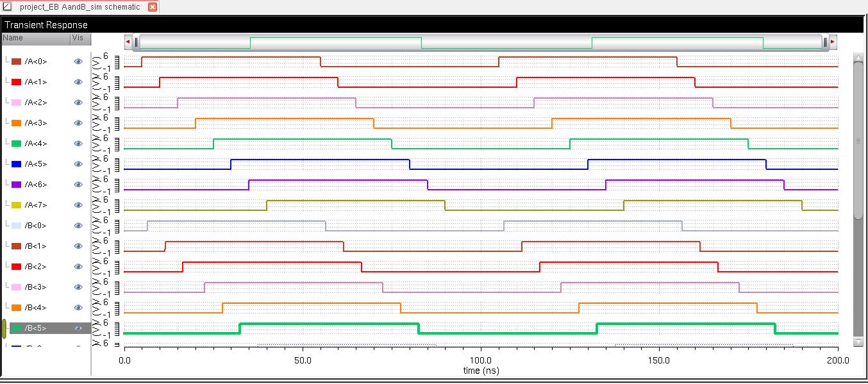This screenshot has width=868, height=384.
Task: Click the /A<7> olive color swatch
Action: [17, 205]
